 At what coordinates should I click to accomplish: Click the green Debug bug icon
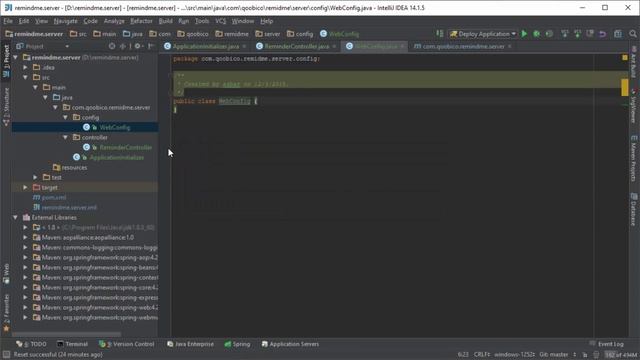pos(537,34)
